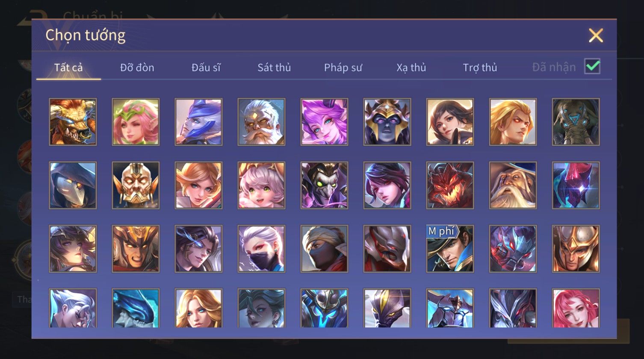Pick the masked white-haired ninja woman portrait
The width and height of the screenshot is (644, 359).
click(261, 249)
